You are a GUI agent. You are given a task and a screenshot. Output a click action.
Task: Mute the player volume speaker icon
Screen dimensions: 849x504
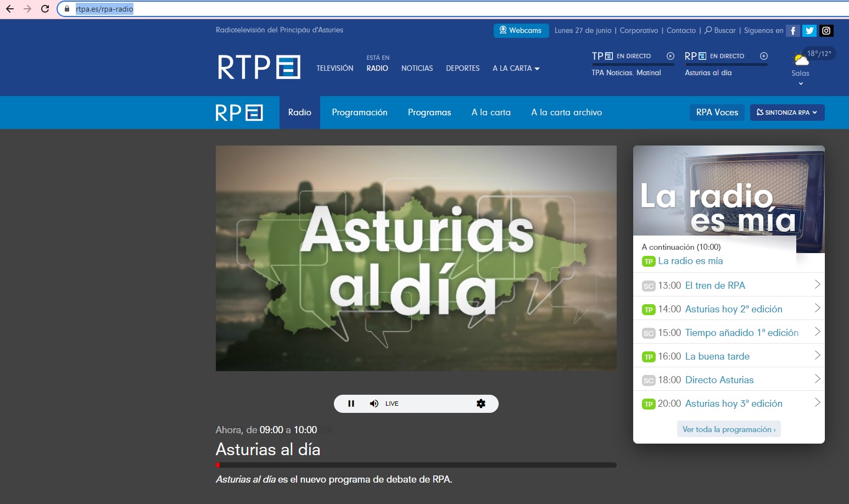[374, 404]
